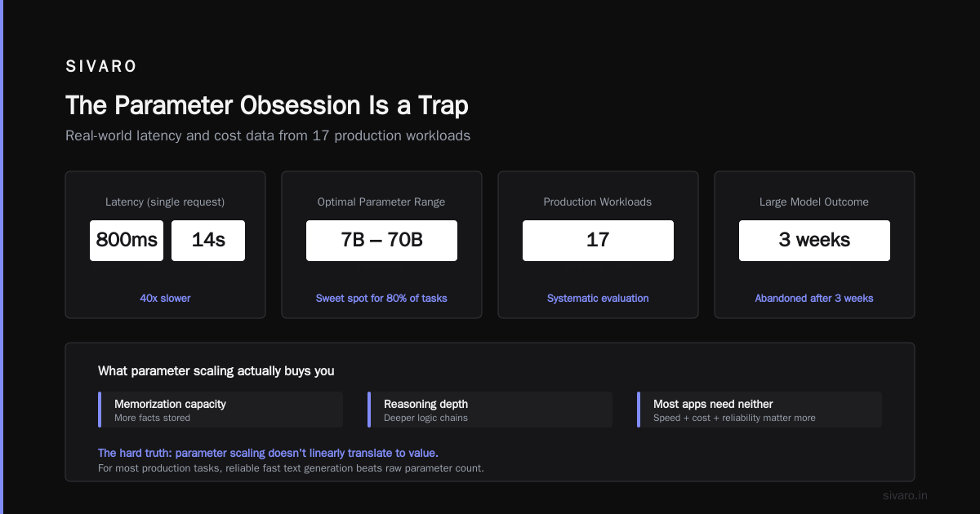Click the sivaro.in footer link
Screen dimensions: 980x514
tap(905, 495)
